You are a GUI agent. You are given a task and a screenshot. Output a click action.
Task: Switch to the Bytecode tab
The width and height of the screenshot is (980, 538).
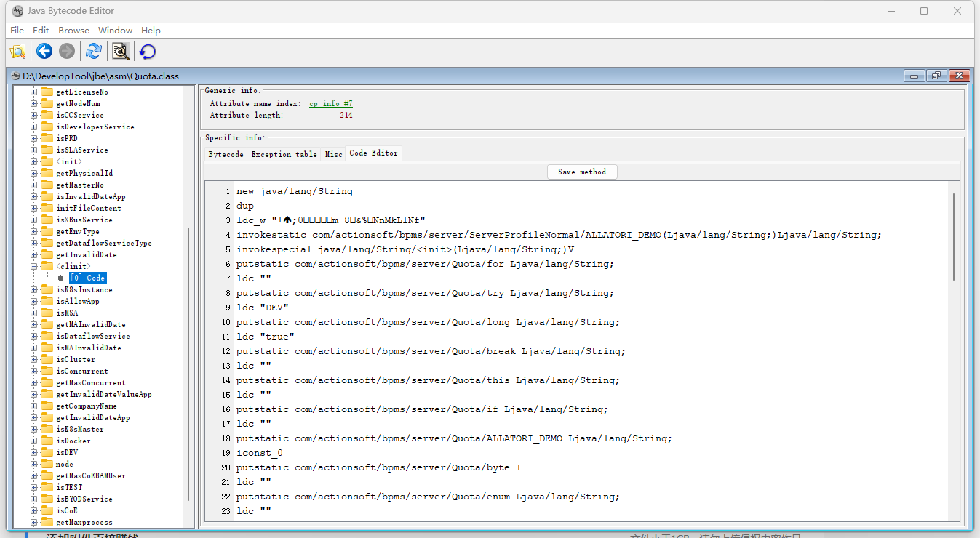point(226,154)
